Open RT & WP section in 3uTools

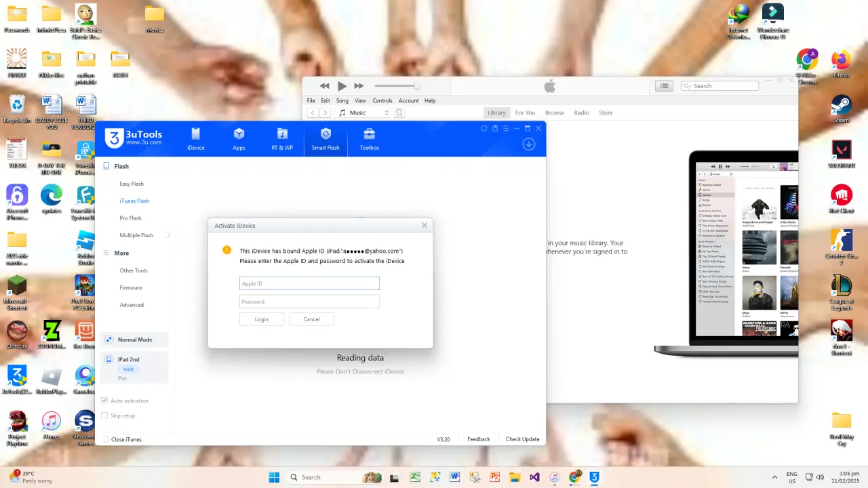(x=282, y=139)
